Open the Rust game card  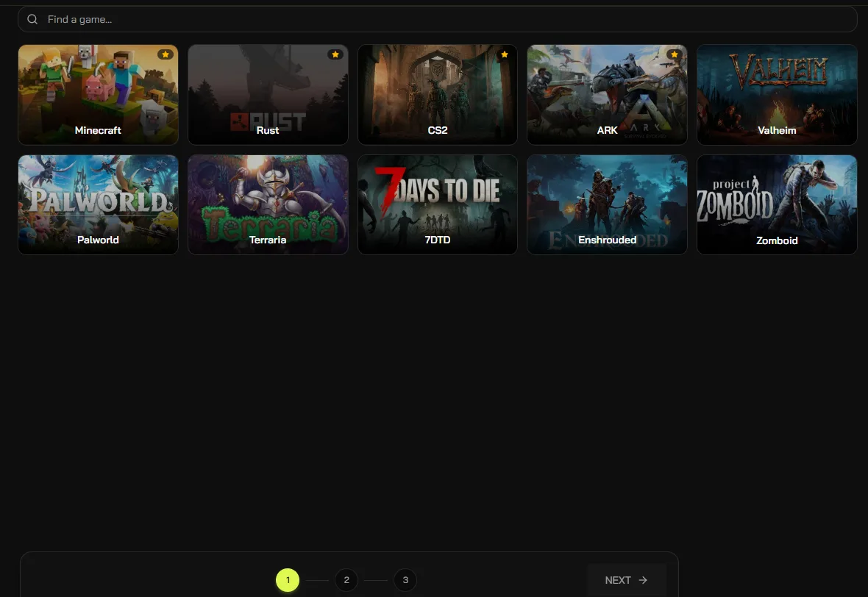pyautogui.click(x=268, y=95)
